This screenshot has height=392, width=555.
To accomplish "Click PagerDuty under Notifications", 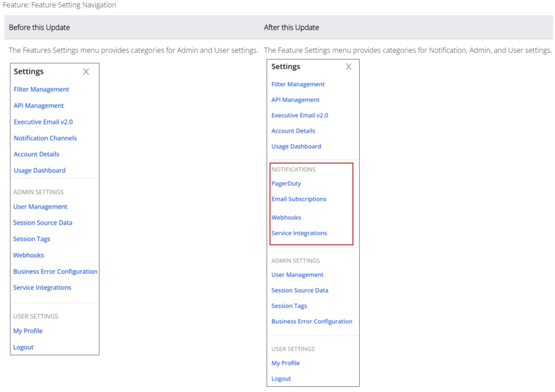I will point(286,183).
